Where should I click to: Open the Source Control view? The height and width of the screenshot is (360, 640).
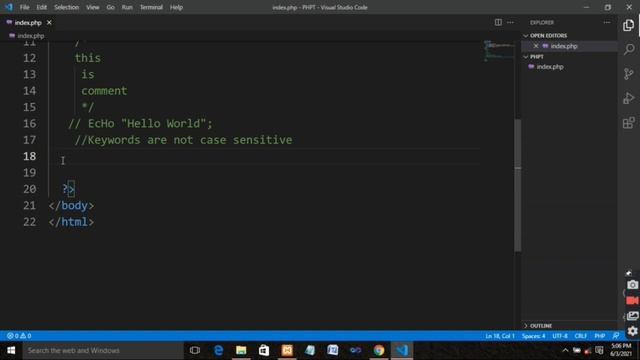coord(629,74)
